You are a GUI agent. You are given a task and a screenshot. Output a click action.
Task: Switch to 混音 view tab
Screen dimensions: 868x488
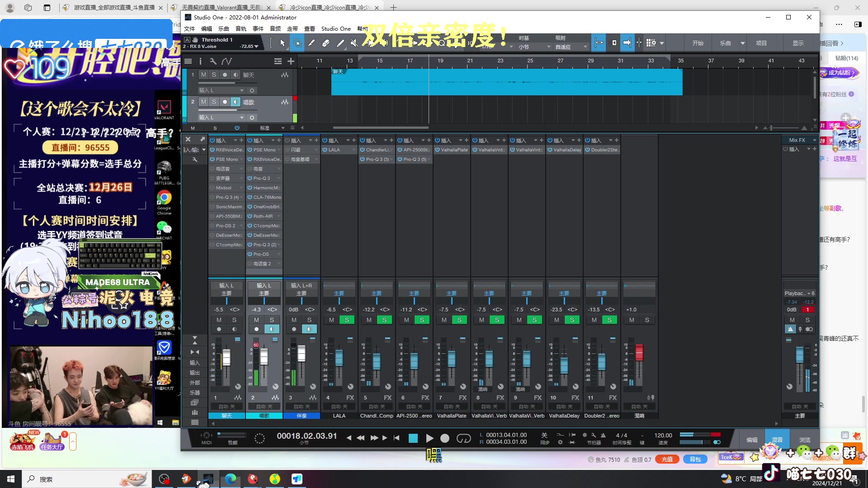(777, 440)
